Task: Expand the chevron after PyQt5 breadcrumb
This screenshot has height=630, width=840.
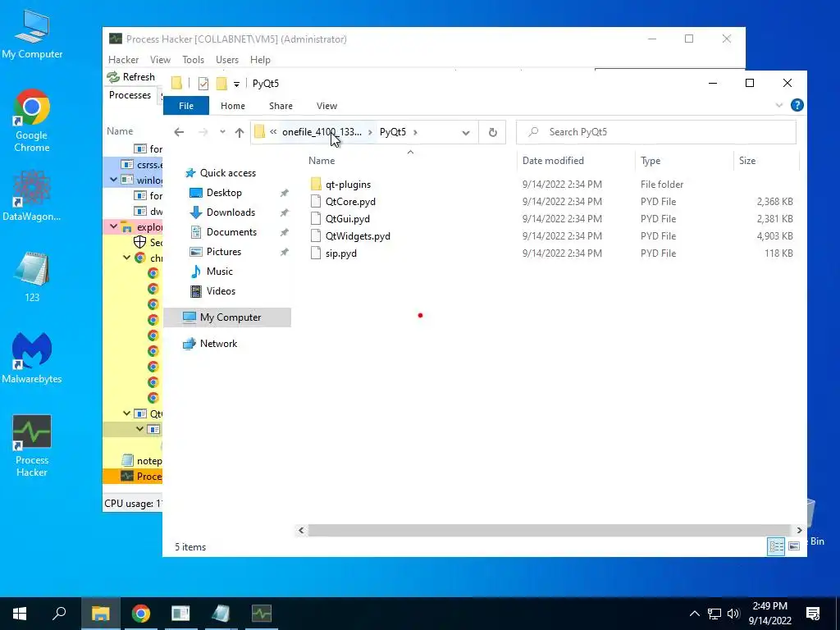Action: (x=415, y=132)
